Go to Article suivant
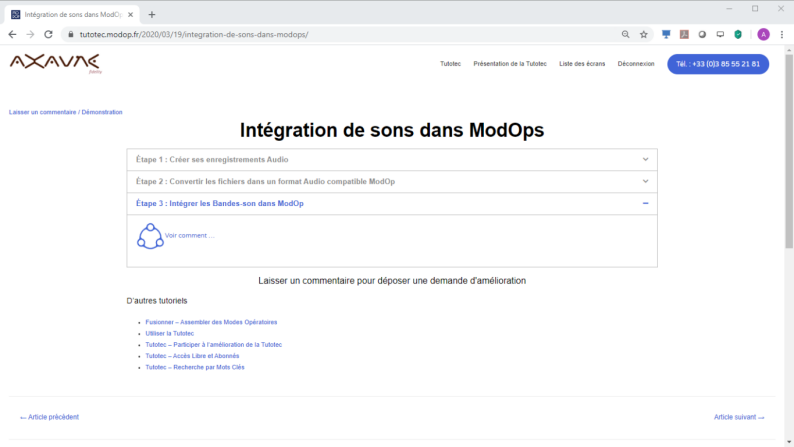794x447 pixels. (739, 417)
